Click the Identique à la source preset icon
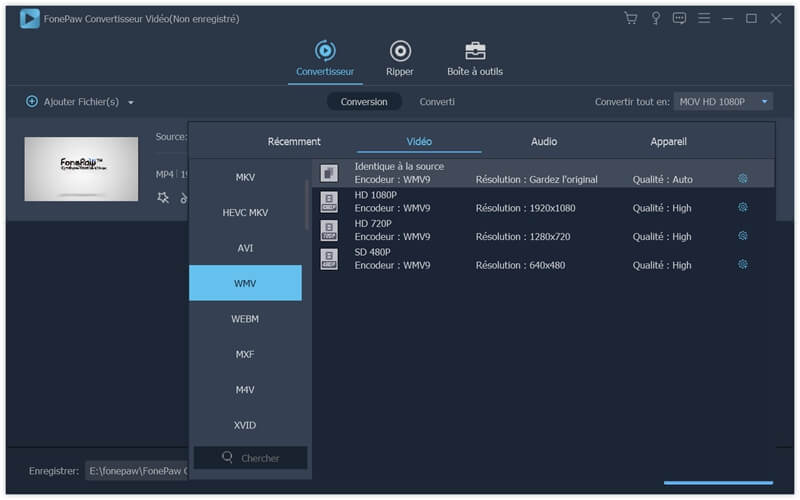Screen dimensions: 800x500 [x=329, y=173]
